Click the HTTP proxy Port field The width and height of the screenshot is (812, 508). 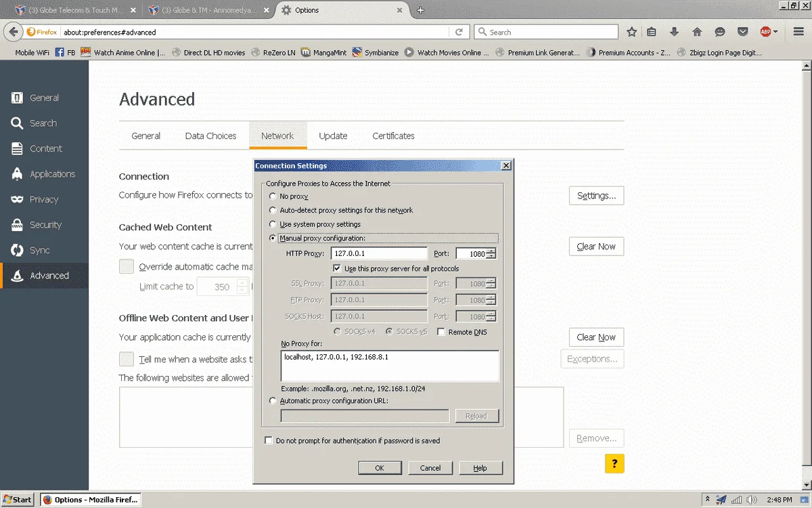(471, 253)
